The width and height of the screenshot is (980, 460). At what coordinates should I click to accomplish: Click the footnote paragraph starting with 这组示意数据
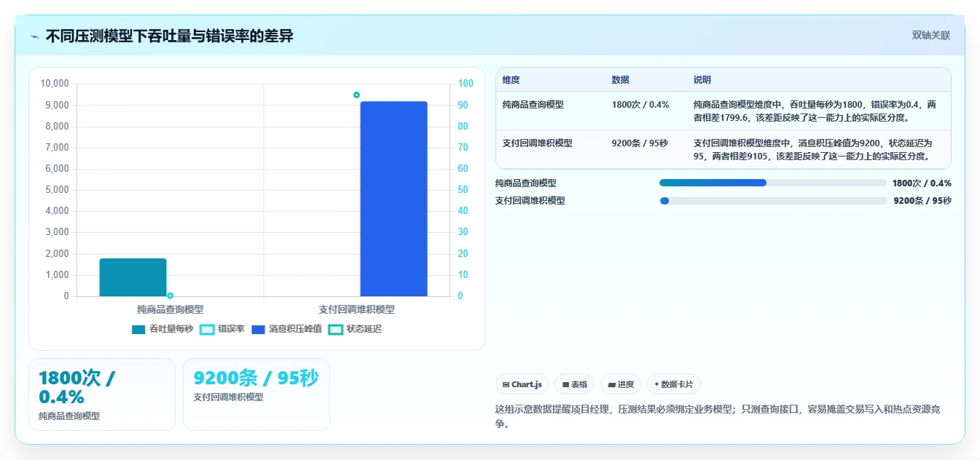tap(718, 416)
